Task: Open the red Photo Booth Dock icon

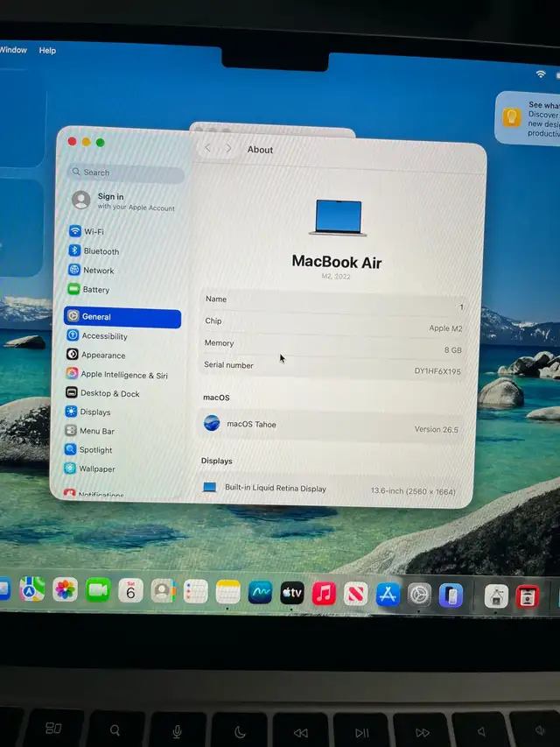Action: 527,597
